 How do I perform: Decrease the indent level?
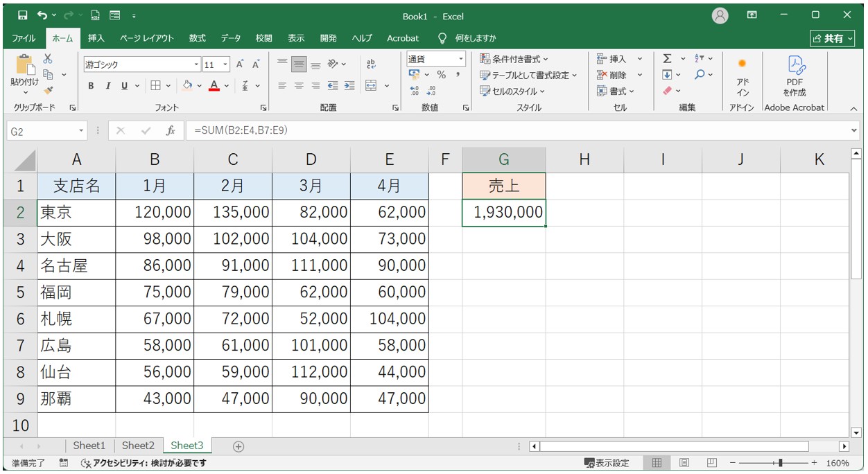[333, 86]
